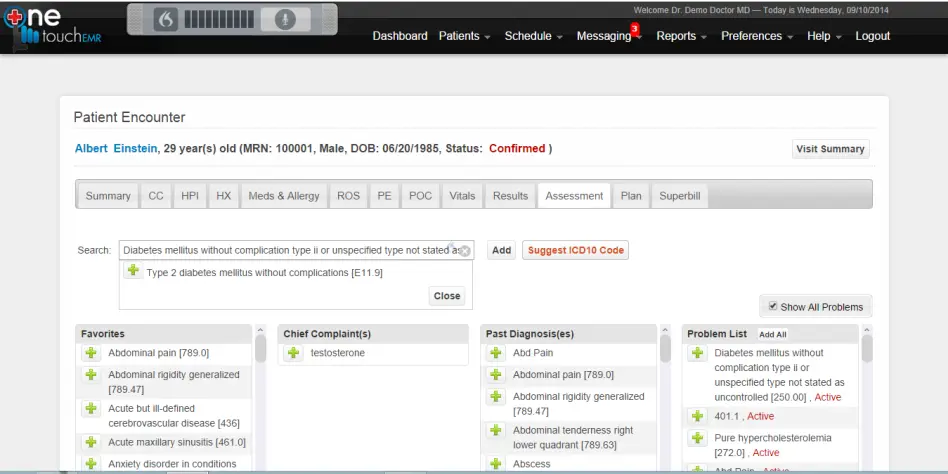
Task: Open the Patients dropdown menu
Action: tap(464, 36)
